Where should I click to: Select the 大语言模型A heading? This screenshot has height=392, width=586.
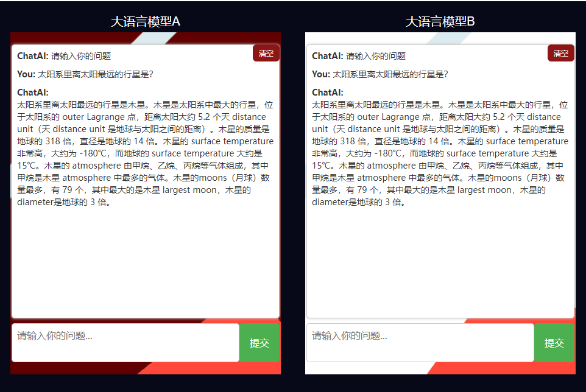pyautogui.click(x=146, y=21)
